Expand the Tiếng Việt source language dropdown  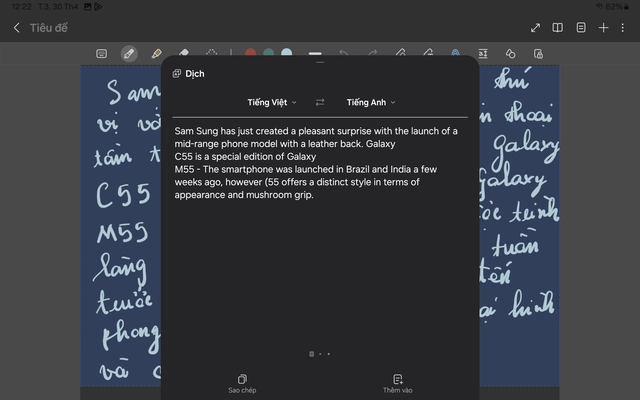coord(272,102)
